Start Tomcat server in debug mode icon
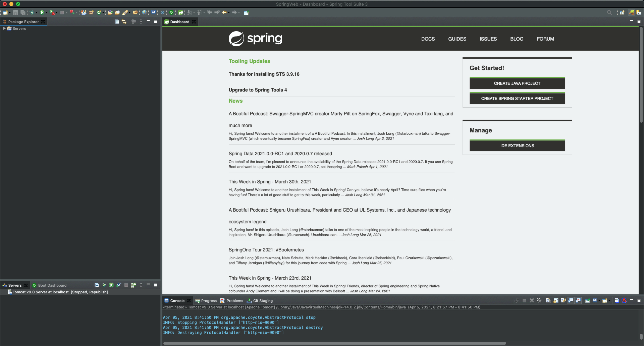 [104, 285]
